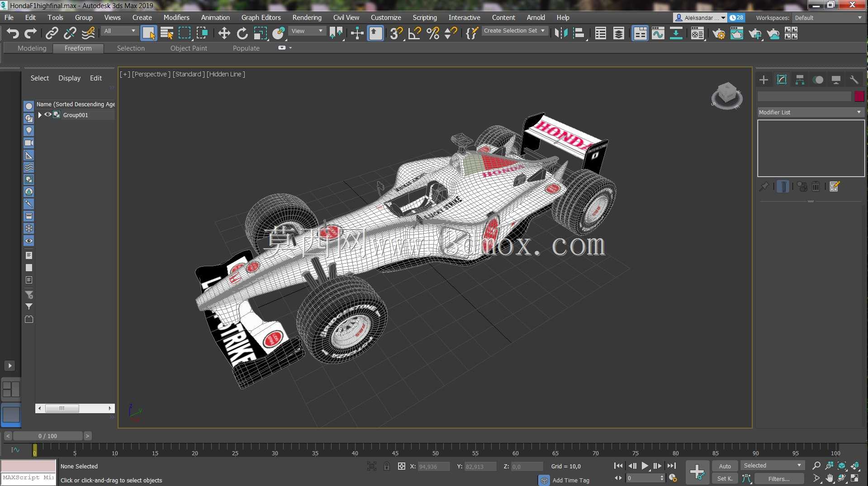Open the Display panel tab

pos(836,80)
